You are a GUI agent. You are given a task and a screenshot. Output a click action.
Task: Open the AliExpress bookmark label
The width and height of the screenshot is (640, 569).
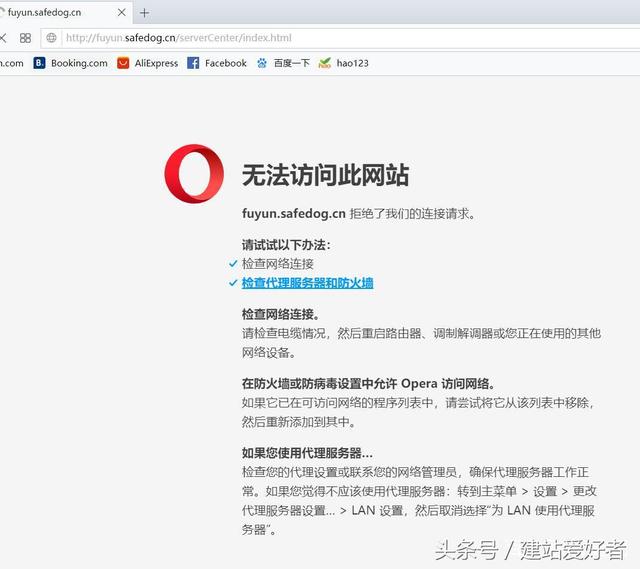[x=156, y=63]
